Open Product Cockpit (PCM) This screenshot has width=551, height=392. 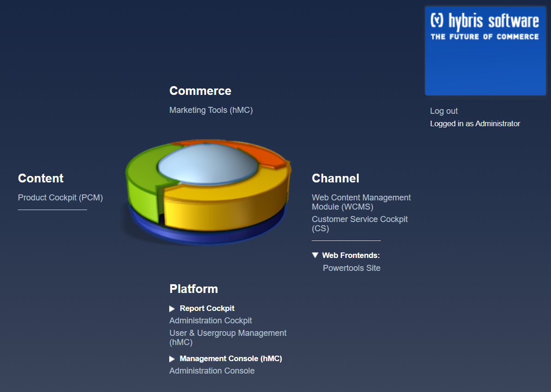(60, 198)
